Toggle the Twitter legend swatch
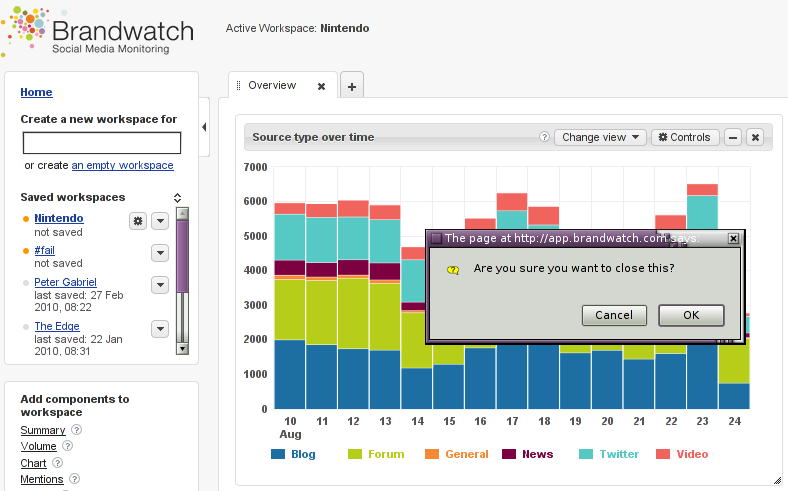Screen dimensions: 788x491 click(585, 454)
